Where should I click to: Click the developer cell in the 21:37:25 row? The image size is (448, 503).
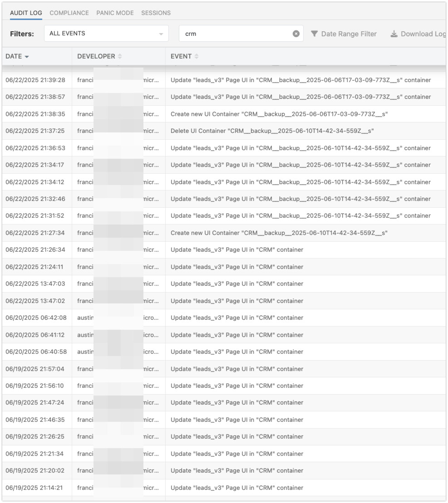tap(118, 131)
